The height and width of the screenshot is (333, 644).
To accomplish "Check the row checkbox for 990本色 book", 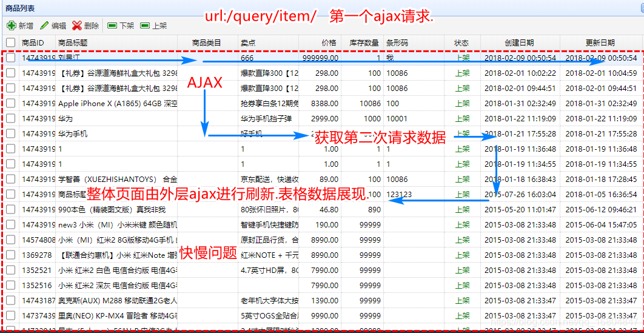I will pyautogui.click(x=11, y=210).
